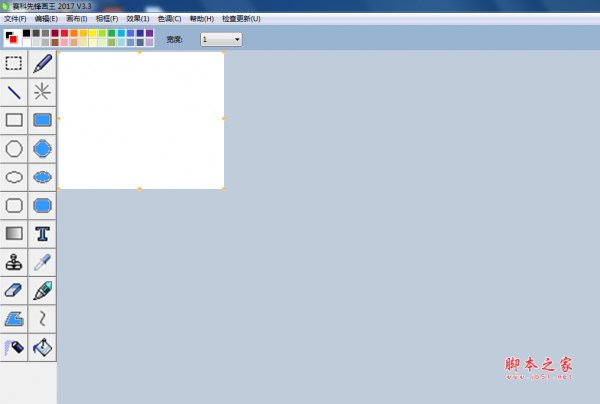The width and height of the screenshot is (600, 404).
Task: Open the 相框(F) menu
Action: click(107, 19)
